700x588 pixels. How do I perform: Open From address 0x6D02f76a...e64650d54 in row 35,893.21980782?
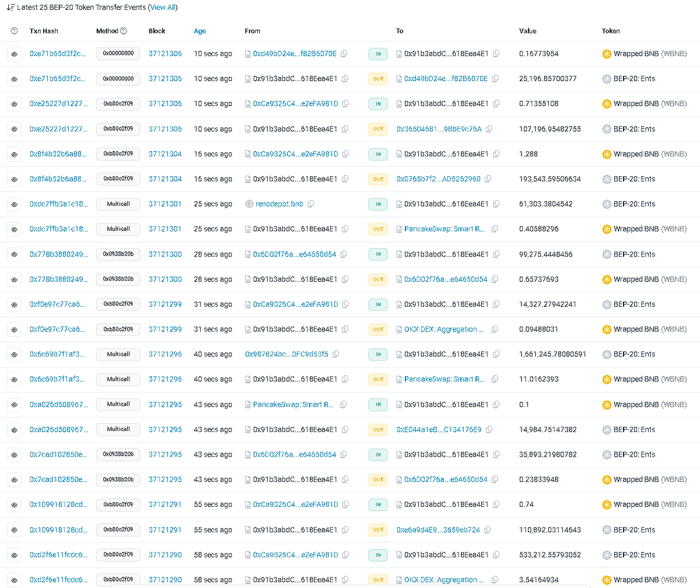[x=295, y=454]
